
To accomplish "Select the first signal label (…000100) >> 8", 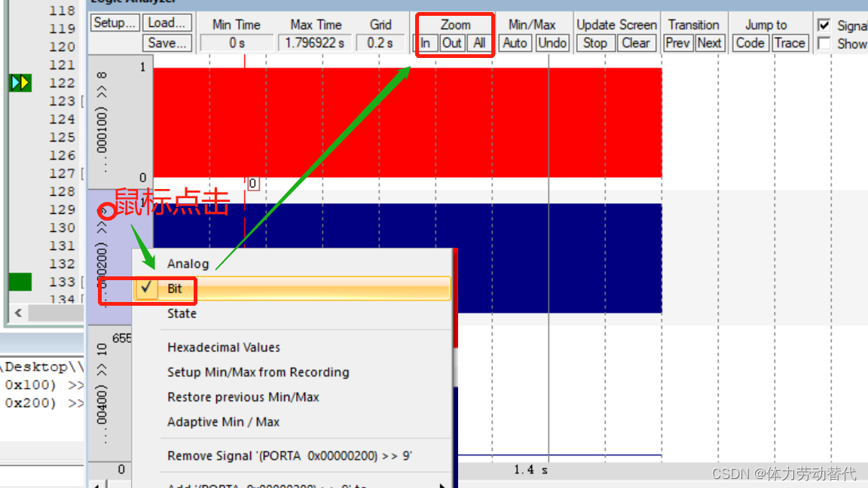I will (x=102, y=122).
